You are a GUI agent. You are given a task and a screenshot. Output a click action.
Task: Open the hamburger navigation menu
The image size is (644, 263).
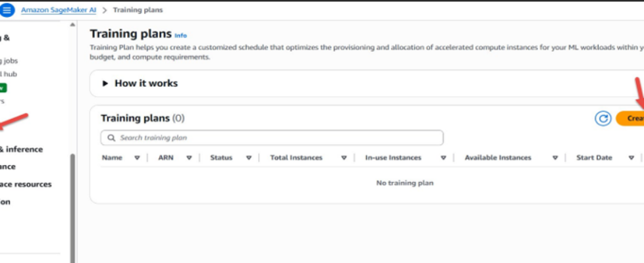click(x=7, y=10)
